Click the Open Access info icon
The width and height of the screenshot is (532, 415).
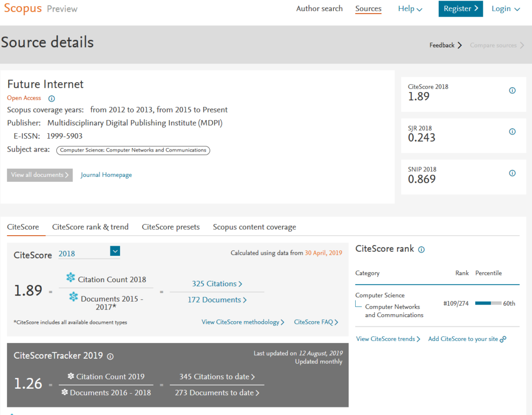click(51, 98)
